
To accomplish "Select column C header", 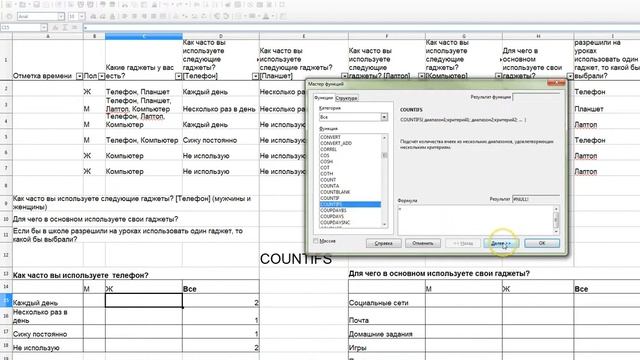I will (144, 36).
